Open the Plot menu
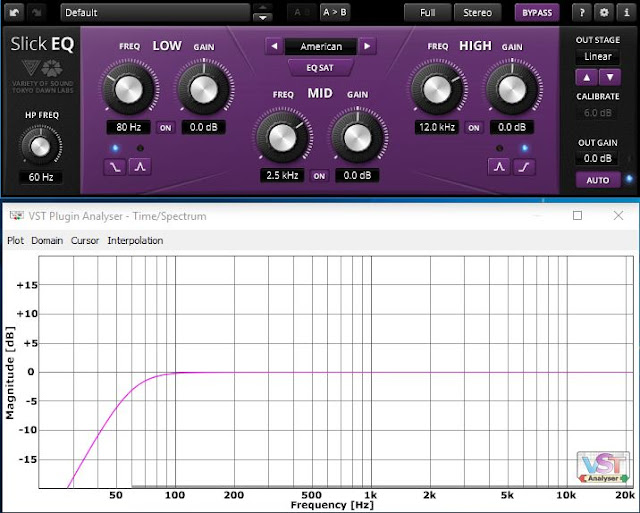This screenshot has width=640, height=513. click(16, 240)
